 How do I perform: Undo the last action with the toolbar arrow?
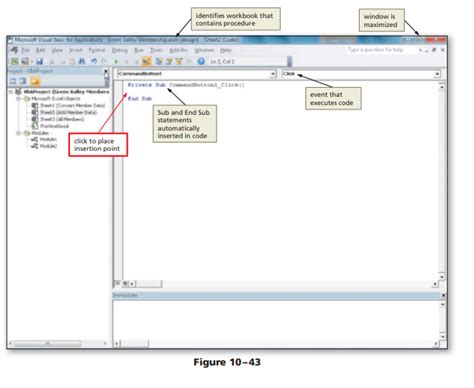[94, 61]
